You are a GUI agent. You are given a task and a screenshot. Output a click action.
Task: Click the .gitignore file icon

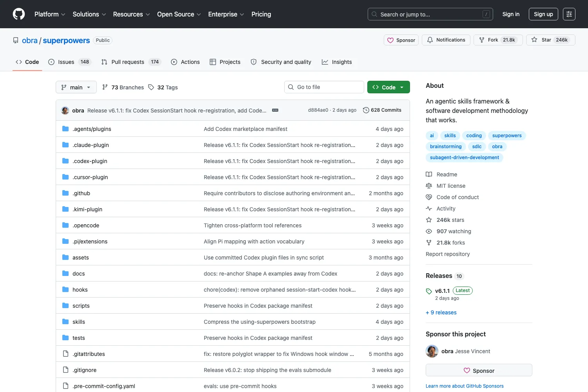tap(65, 370)
